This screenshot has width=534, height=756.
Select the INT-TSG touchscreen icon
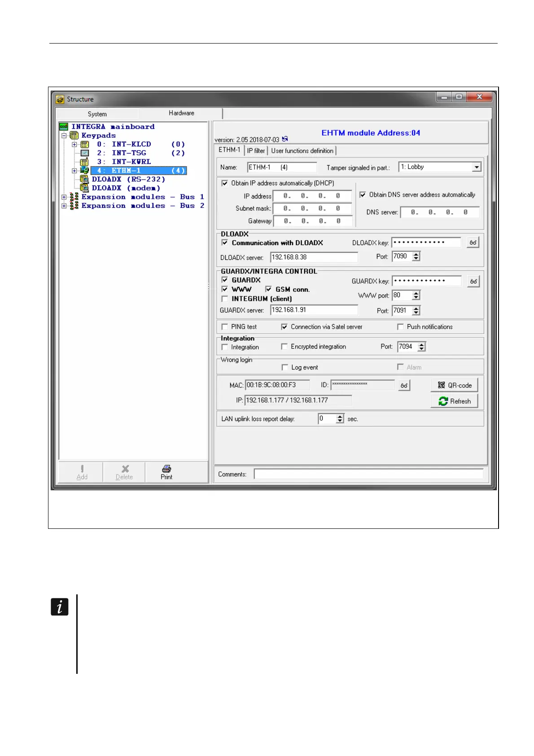point(84,153)
